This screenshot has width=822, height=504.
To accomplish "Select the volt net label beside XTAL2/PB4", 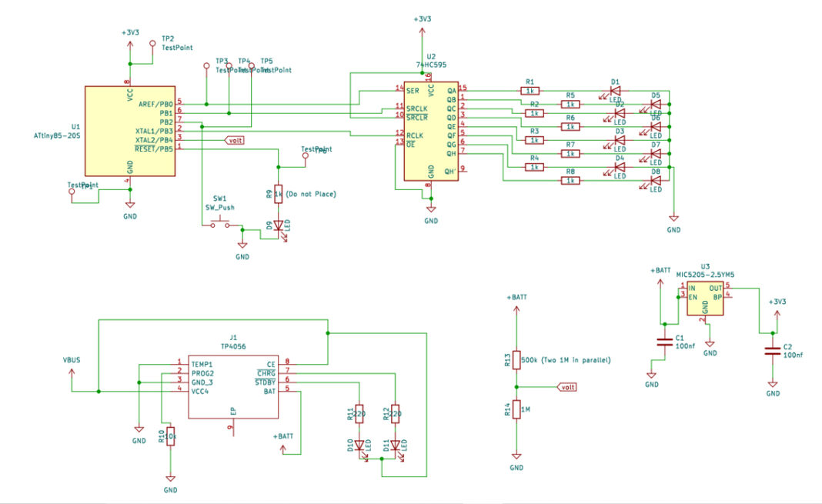I will [x=236, y=140].
